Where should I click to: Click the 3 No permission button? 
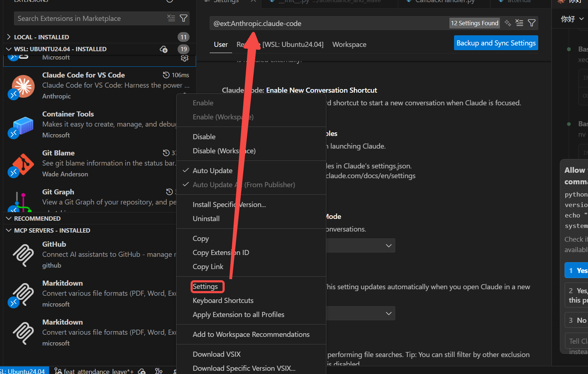click(577, 320)
